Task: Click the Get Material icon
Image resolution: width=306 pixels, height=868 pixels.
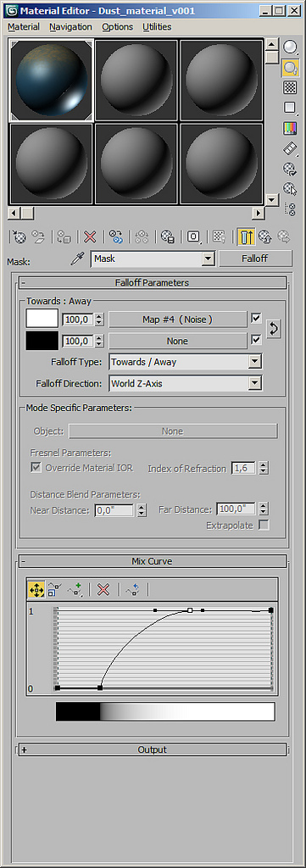Action: 20,237
